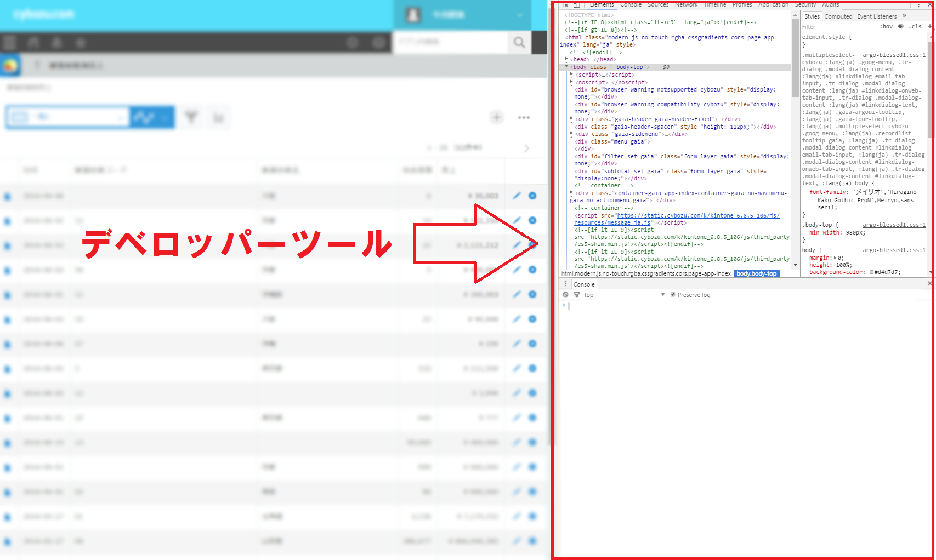
Task: Edit the first record row with pencil
Action: [x=517, y=196]
